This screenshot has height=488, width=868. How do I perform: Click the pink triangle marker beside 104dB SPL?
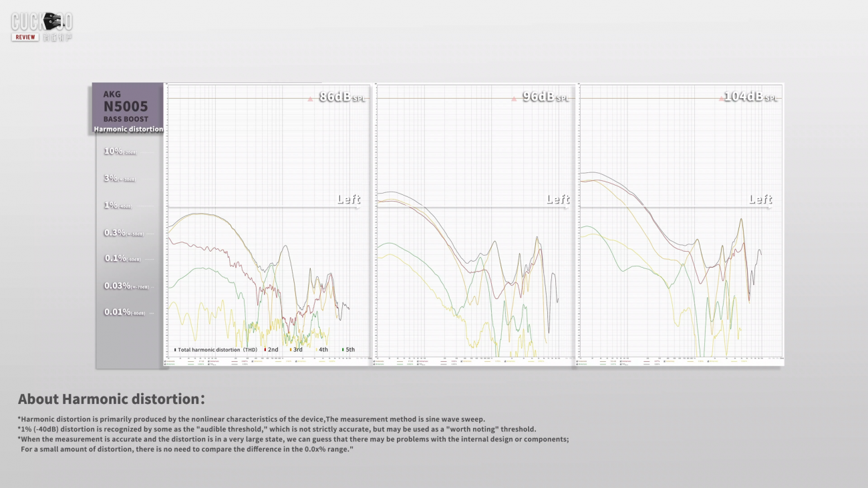(720, 98)
